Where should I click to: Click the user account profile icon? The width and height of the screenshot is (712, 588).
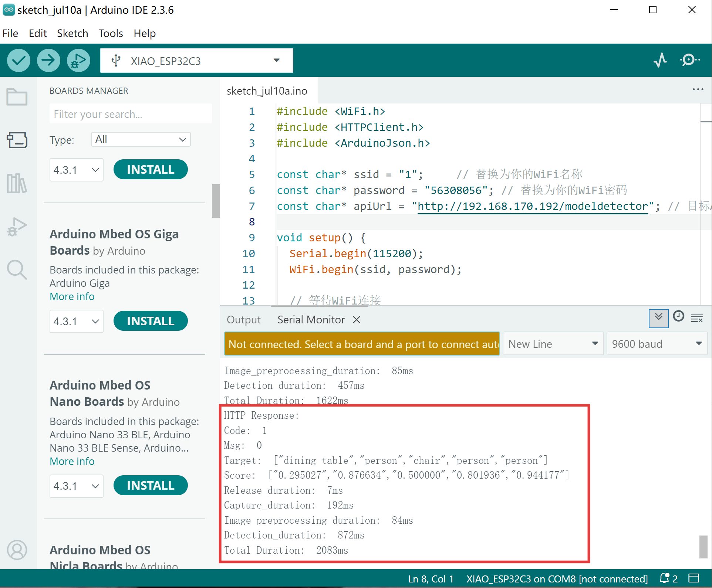tap(17, 550)
